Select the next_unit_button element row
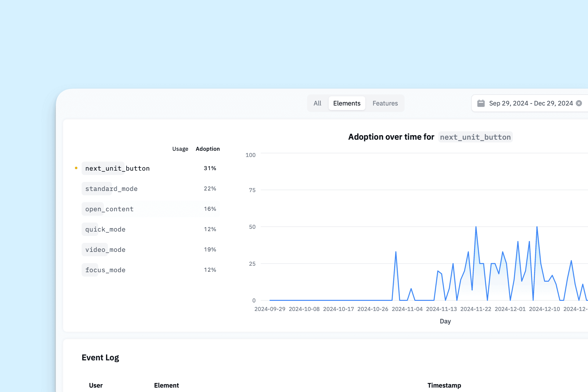 118,168
